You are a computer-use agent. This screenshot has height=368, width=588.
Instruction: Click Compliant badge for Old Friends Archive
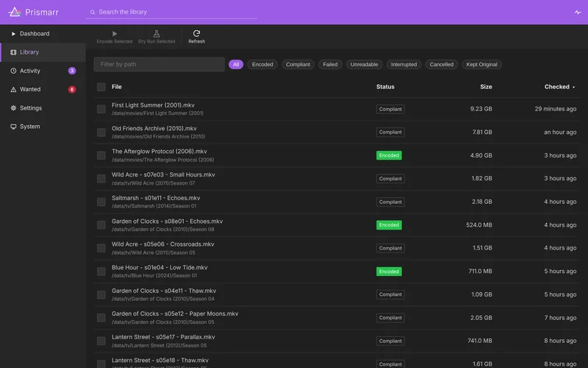pos(390,132)
